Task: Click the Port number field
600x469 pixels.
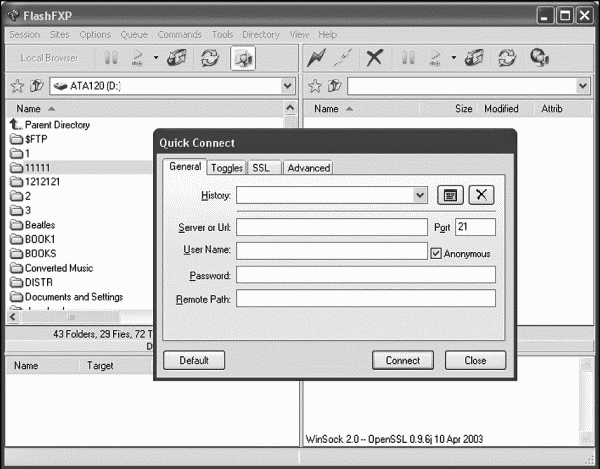Action: (x=475, y=228)
